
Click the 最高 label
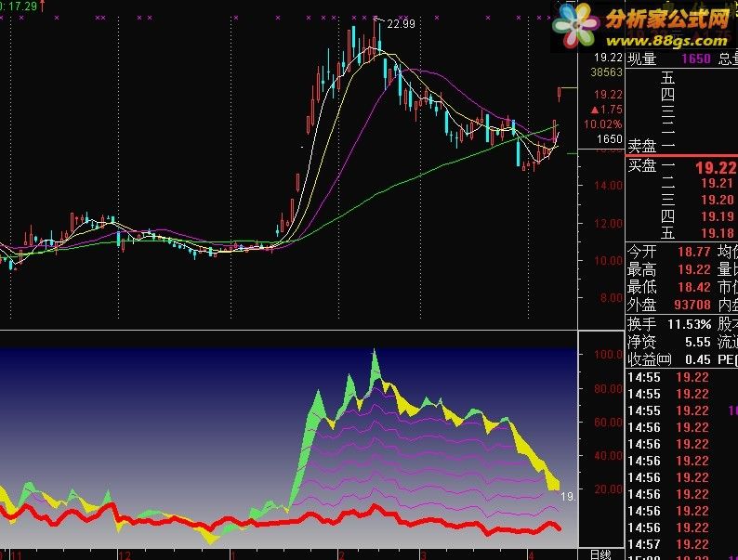tap(642, 269)
